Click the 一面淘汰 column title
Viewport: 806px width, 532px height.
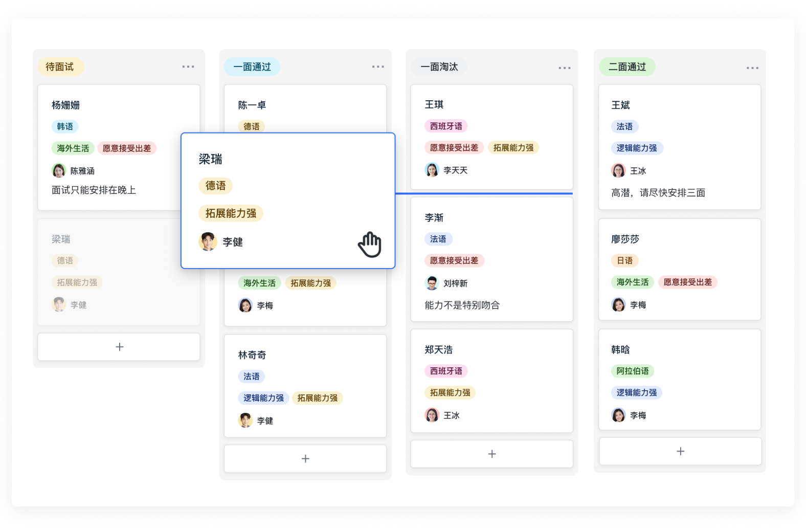439,67
